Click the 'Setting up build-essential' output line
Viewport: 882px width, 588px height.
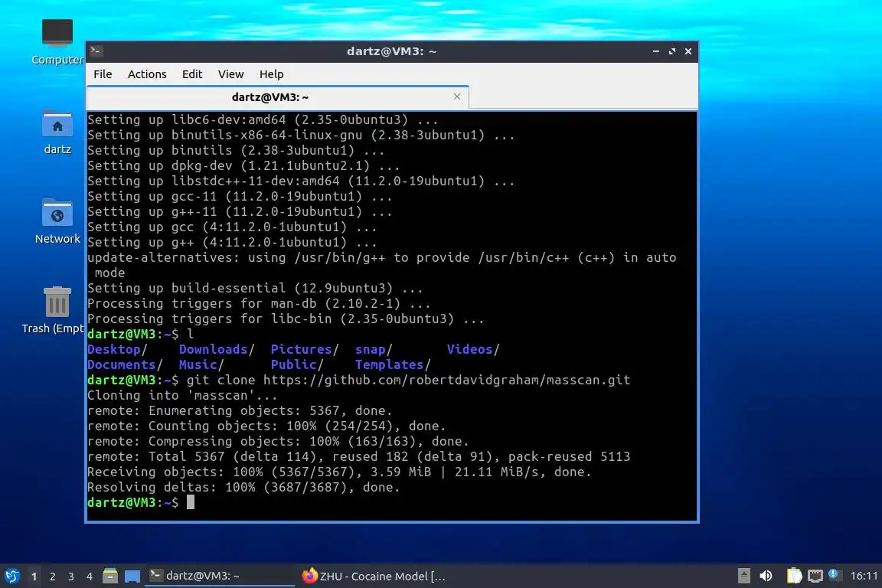(x=255, y=288)
